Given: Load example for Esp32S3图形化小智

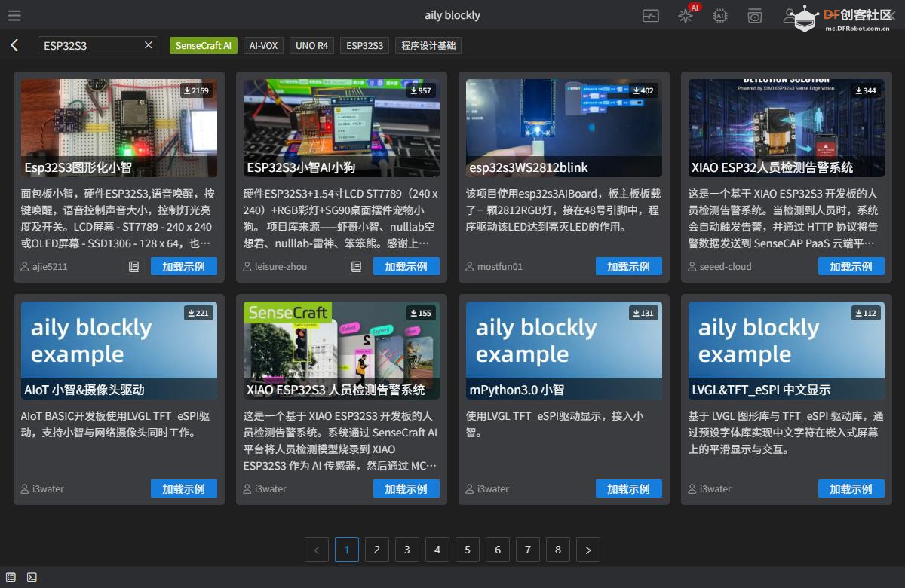Looking at the screenshot, I should [184, 266].
